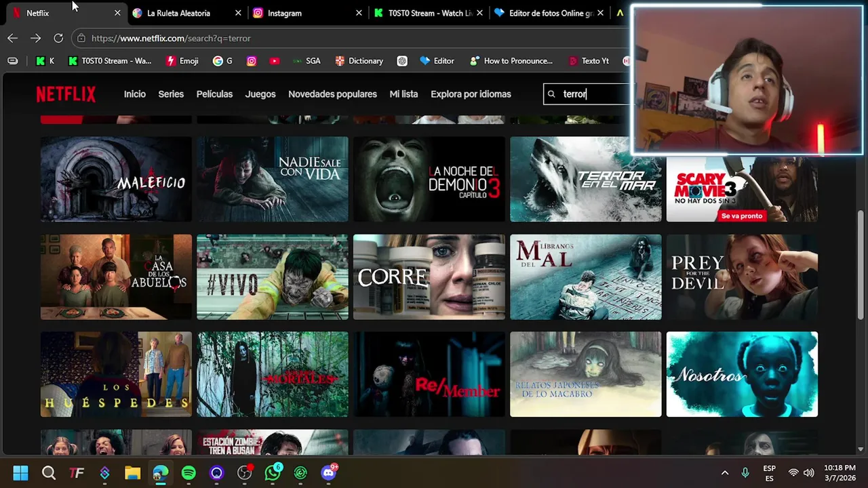Open Novedades populares section
This screenshot has width=868, height=488.
click(332, 94)
